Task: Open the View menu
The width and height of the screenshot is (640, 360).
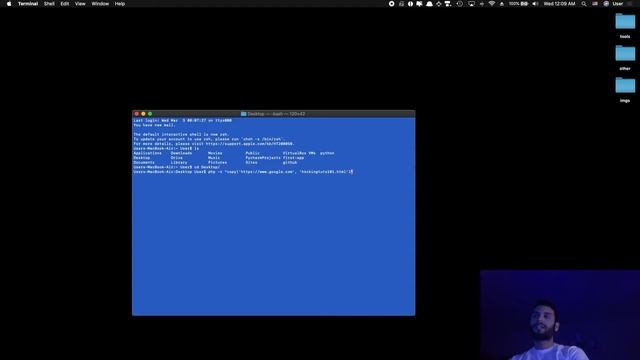Action: coord(80,4)
